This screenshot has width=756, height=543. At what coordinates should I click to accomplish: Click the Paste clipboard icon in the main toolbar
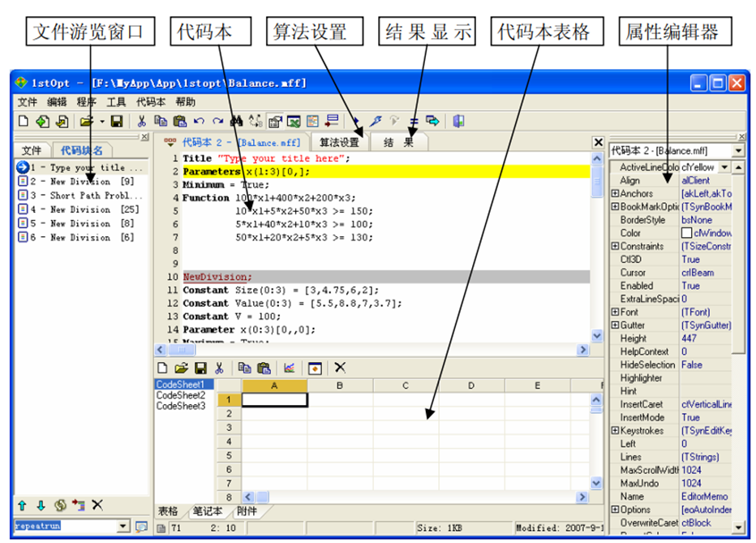click(180, 121)
